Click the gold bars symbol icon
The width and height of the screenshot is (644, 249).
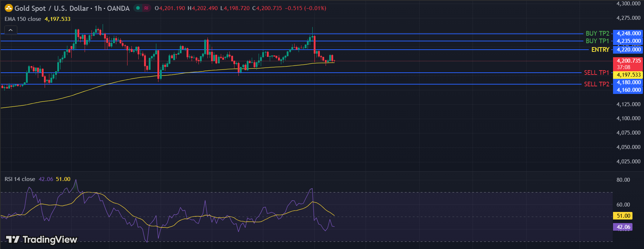[8, 8]
